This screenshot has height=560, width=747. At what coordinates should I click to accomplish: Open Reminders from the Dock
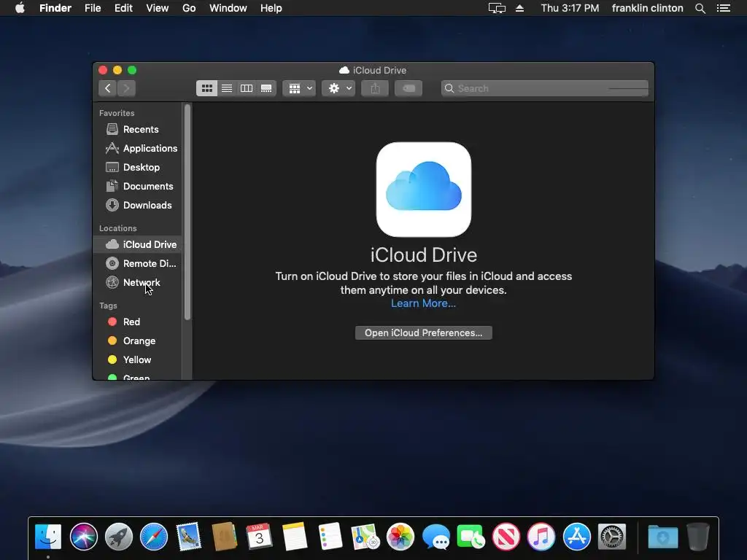(330, 537)
